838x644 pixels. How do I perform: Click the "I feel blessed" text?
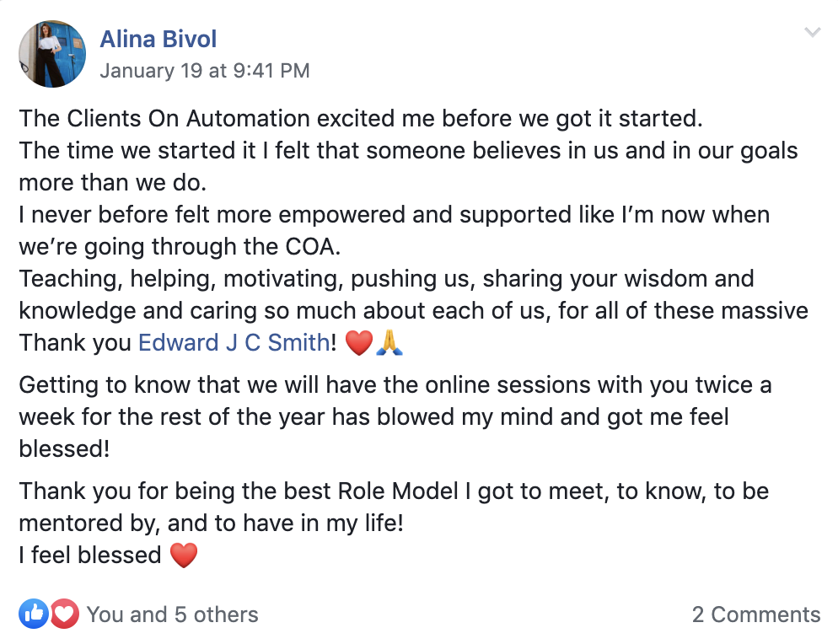pos(89,555)
